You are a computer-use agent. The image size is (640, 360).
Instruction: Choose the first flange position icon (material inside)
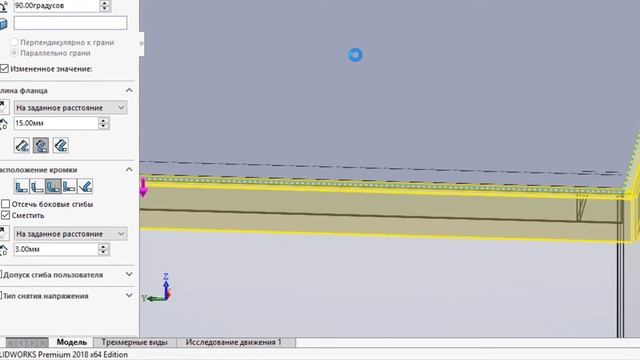point(21,187)
